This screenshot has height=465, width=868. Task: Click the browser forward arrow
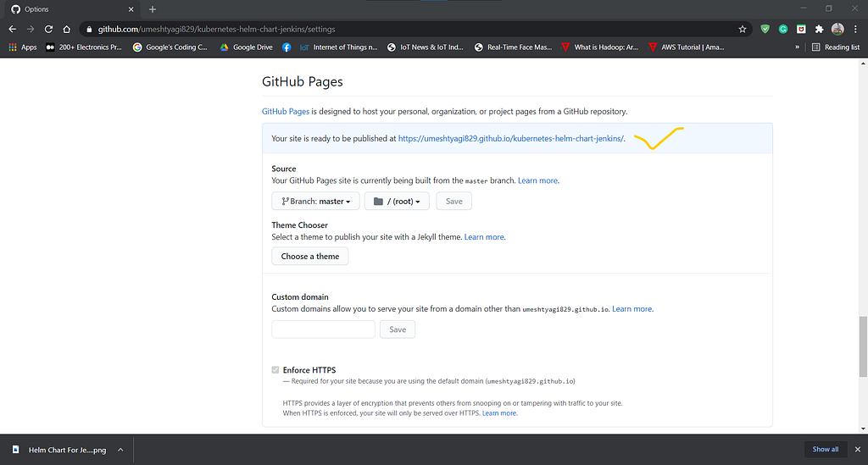pos(31,30)
